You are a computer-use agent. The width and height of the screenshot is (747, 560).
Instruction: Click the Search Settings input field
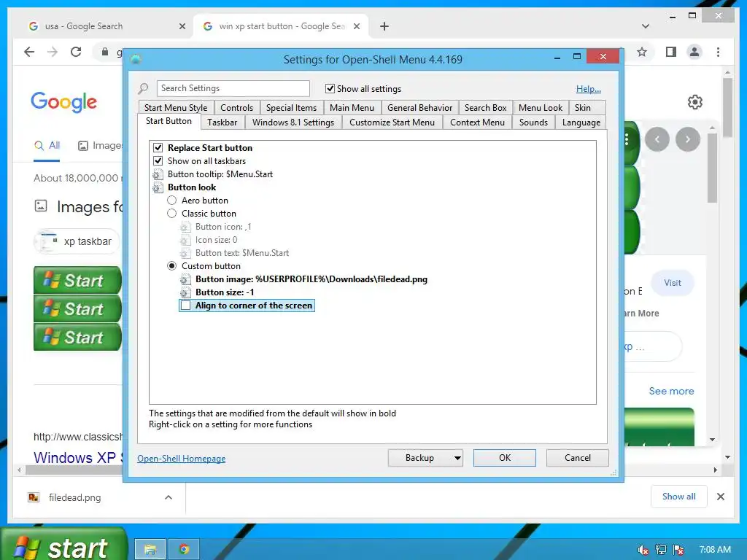[233, 88]
